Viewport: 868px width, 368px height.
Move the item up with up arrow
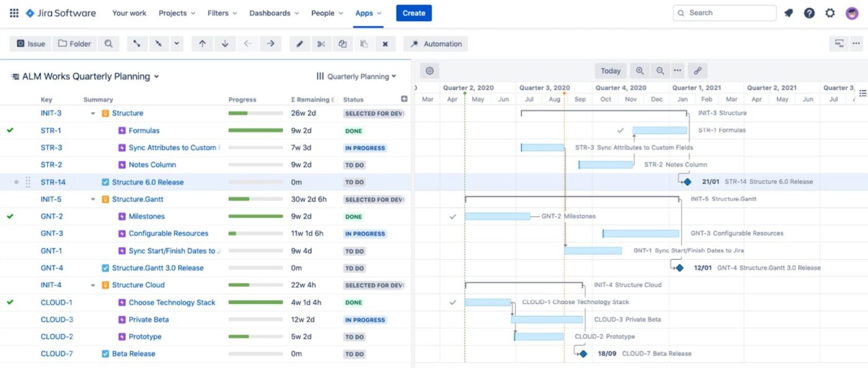click(x=202, y=43)
